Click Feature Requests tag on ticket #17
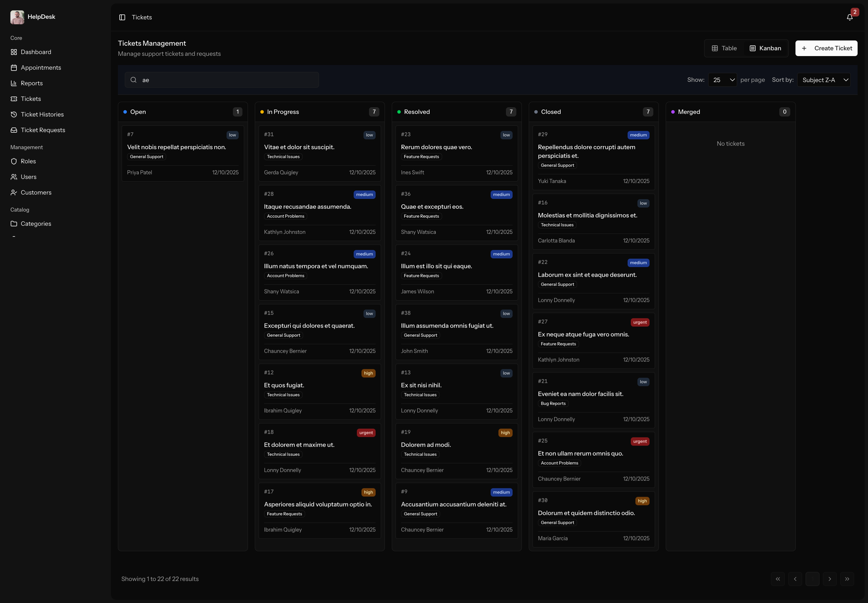Screen dimensions: 868x603 [284, 514]
